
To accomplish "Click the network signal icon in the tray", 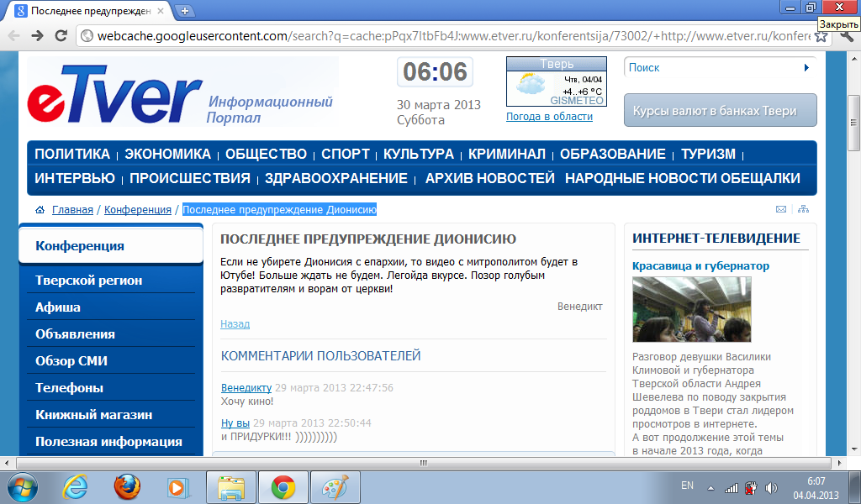I will pos(731,487).
